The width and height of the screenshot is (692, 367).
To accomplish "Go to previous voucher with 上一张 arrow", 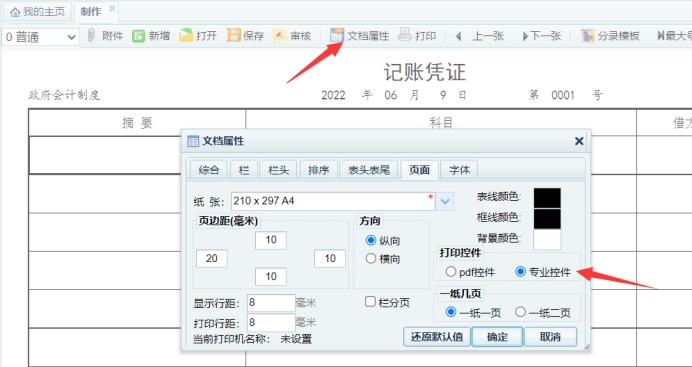I will point(459,36).
